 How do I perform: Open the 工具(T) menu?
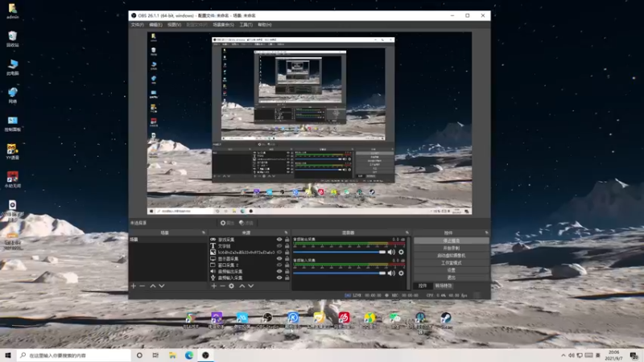click(246, 25)
